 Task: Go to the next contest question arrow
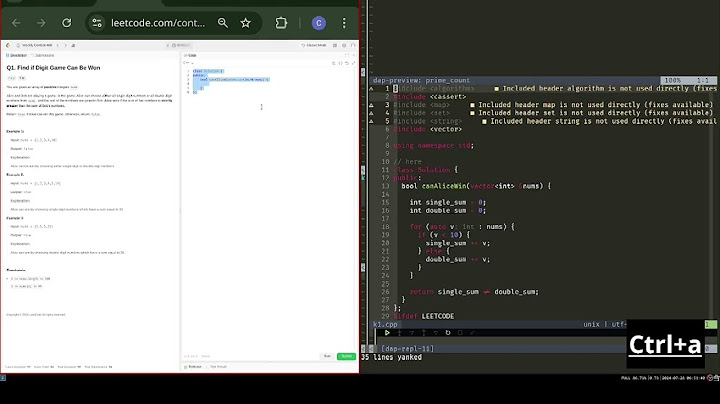[66, 45]
